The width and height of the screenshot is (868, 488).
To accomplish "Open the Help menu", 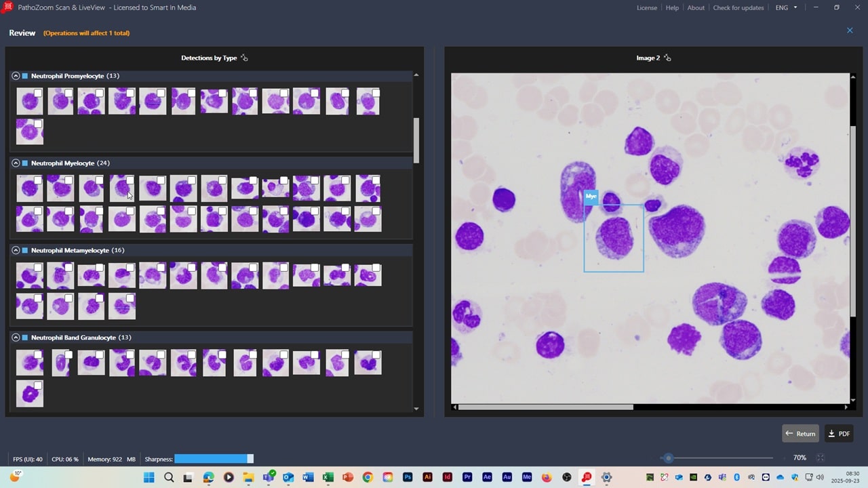I will click(672, 7).
